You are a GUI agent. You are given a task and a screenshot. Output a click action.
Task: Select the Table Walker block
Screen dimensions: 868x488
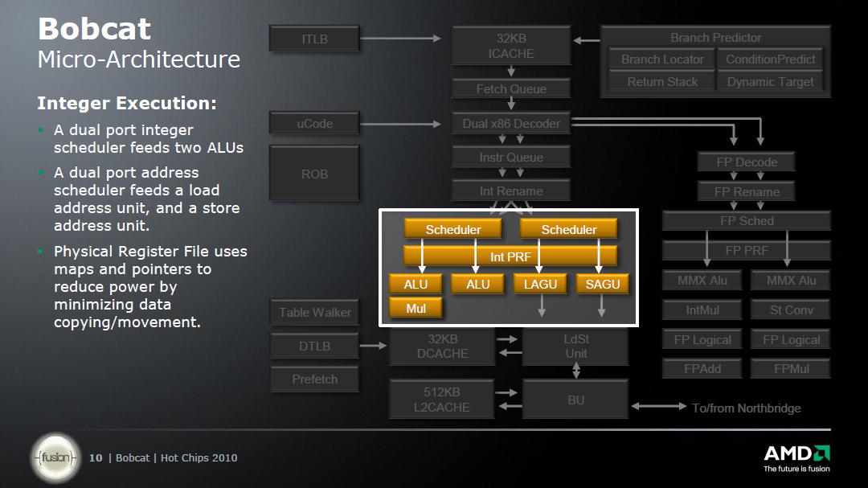314,313
